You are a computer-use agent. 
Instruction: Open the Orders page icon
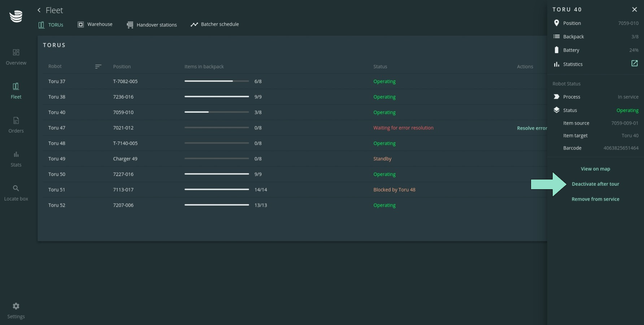click(x=16, y=121)
